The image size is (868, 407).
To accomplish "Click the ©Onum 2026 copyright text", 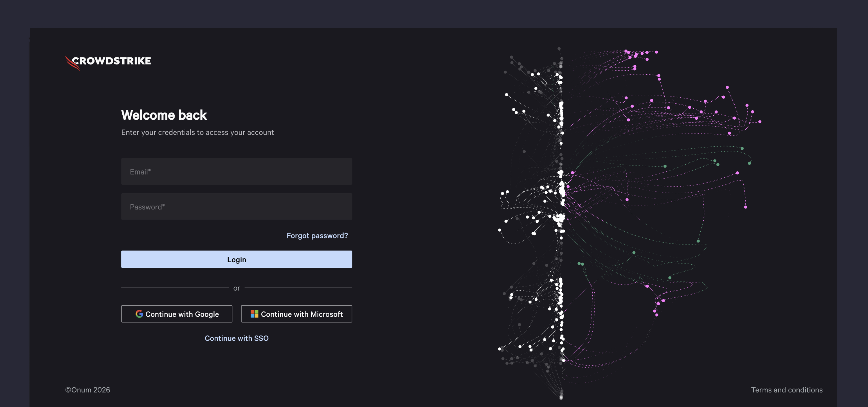I will (x=87, y=390).
